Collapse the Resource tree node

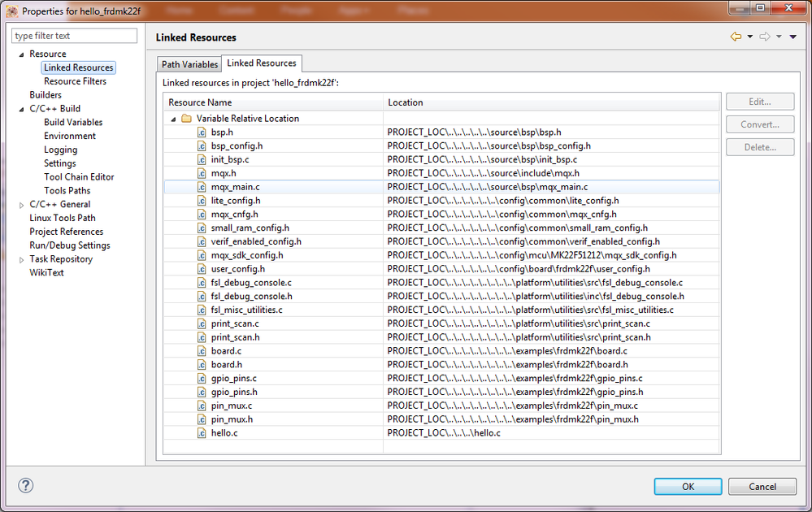pos(21,54)
